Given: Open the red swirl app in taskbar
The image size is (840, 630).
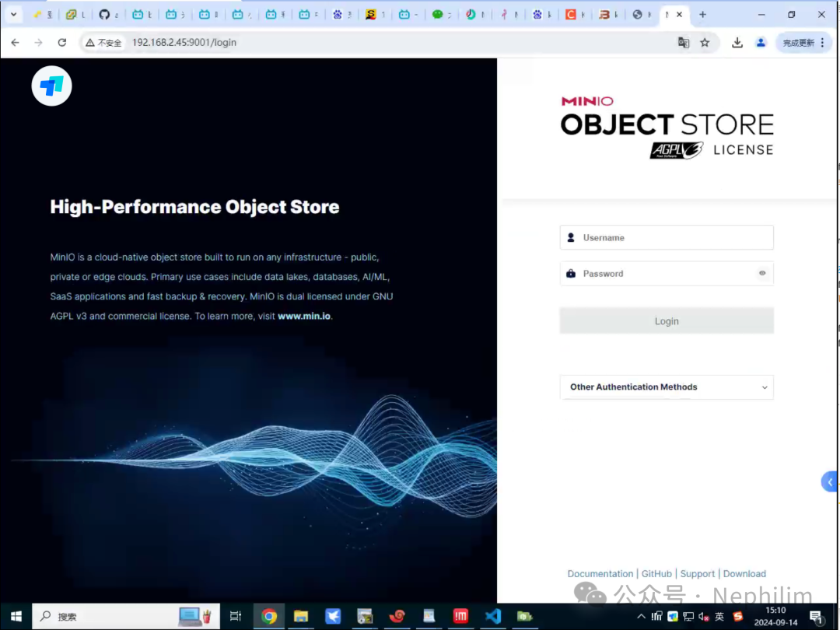Looking at the screenshot, I should [397, 617].
